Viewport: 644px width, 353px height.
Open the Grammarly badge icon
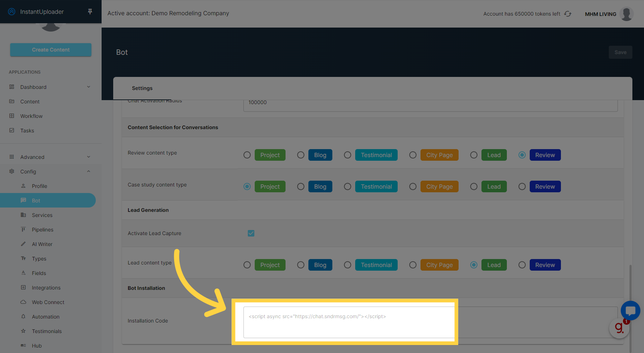[x=619, y=328]
